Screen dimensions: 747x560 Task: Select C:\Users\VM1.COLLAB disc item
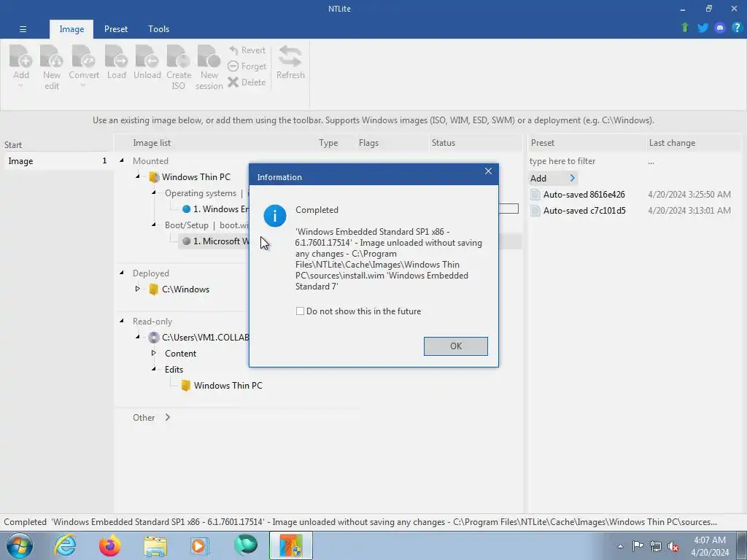coord(198,337)
